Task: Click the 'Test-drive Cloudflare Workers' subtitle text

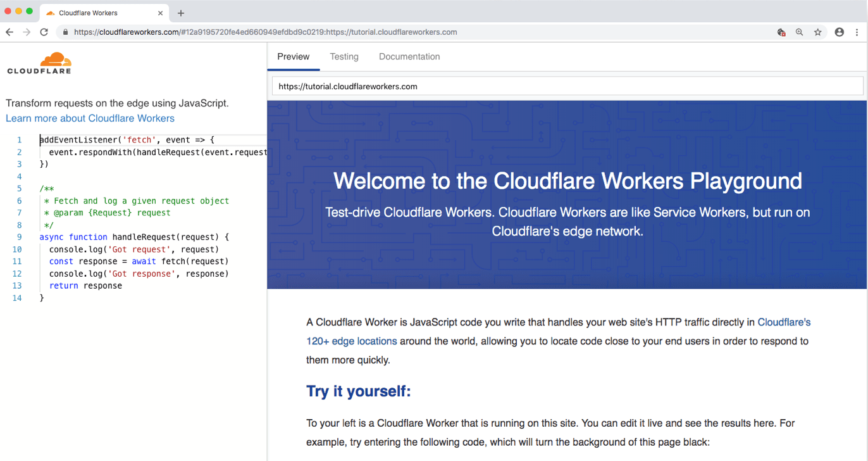Action: [567, 222]
